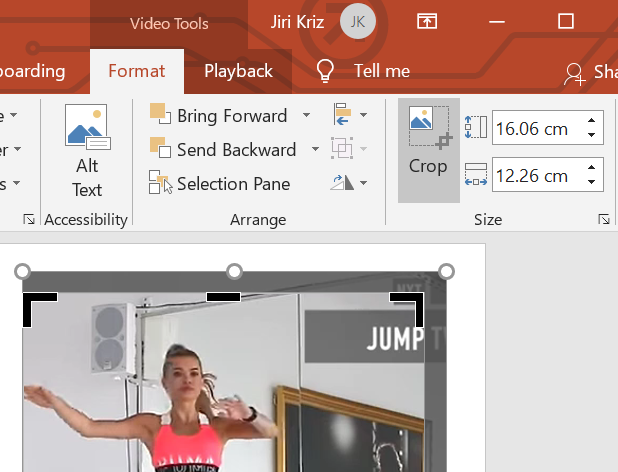
Task: Click the Arrange group label
Action: pos(258,219)
